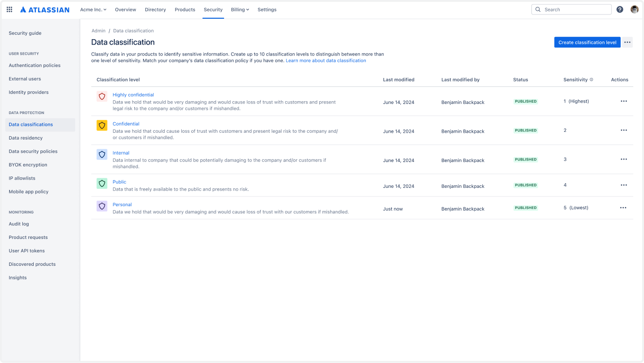Click the blue Internal shield icon
The height and width of the screenshot is (363, 644).
(x=102, y=154)
